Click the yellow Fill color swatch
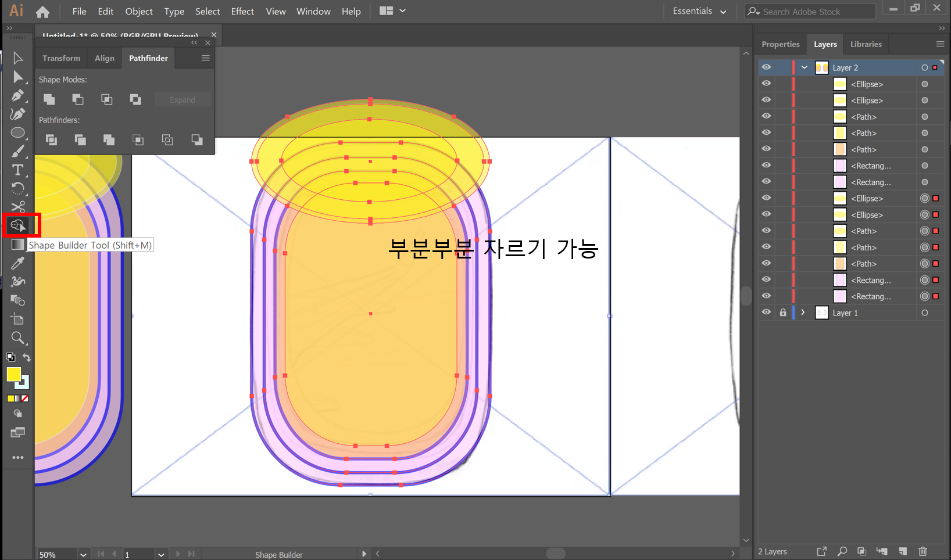Image resolution: width=951 pixels, height=560 pixels. point(13,375)
